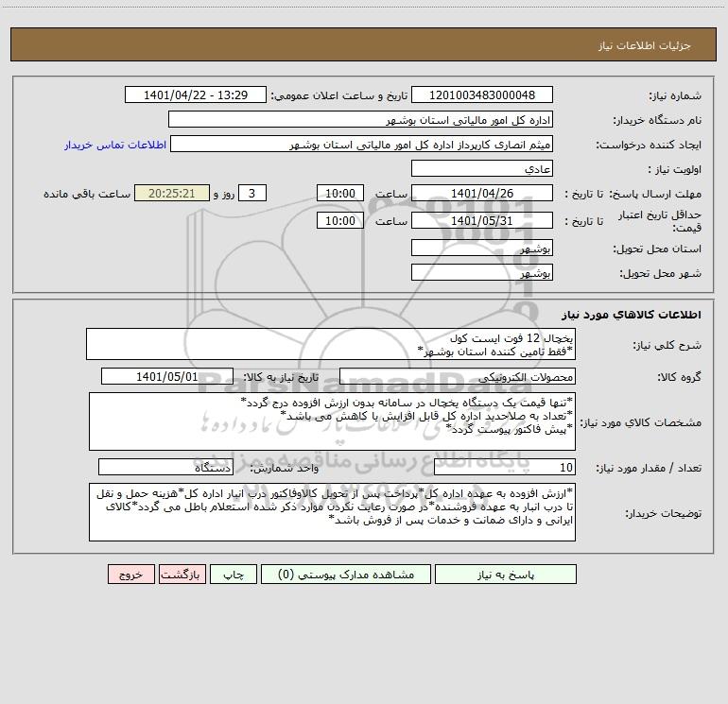Click quantity field showing 10
This screenshot has width=728, height=704.
pyautogui.click(x=505, y=467)
